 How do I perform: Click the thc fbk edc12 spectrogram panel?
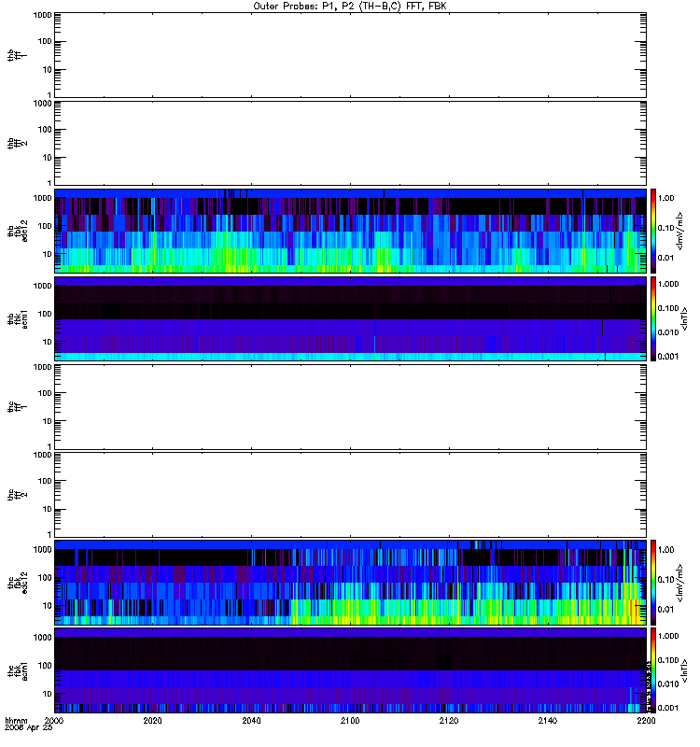pyautogui.click(x=350, y=583)
